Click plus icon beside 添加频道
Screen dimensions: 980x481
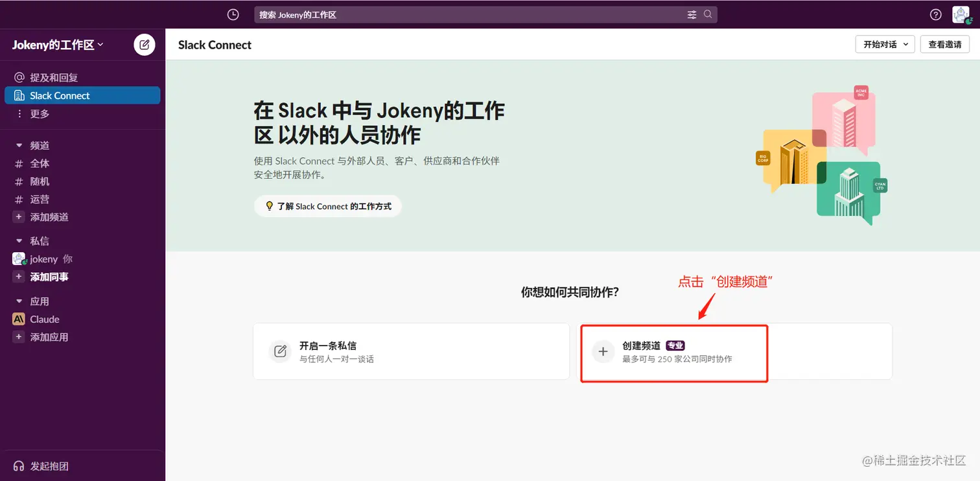coord(19,217)
